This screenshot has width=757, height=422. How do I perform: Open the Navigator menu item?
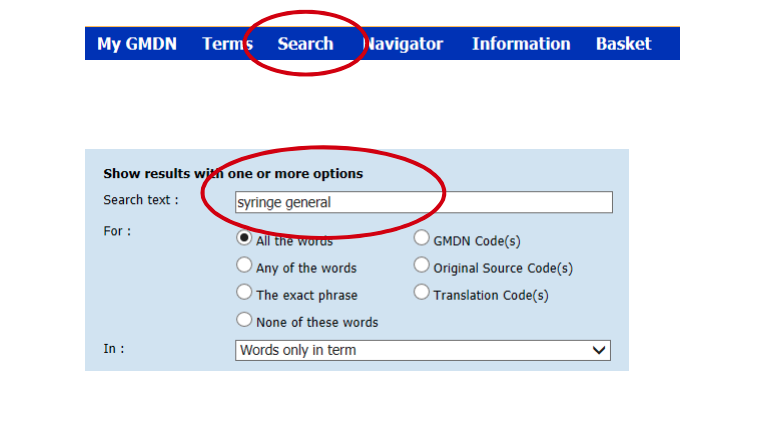(x=404, y=44)
